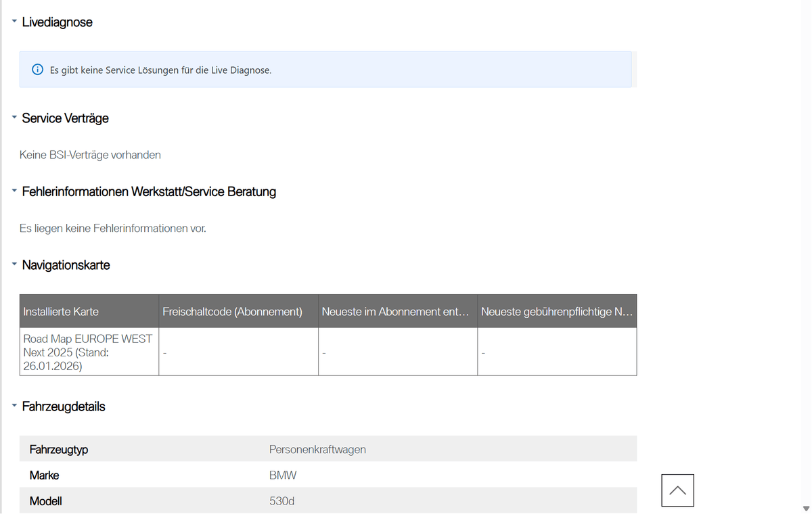Image resolution: width=812 pixels, height=514 pixels.
Task: Click the 'Personenkraftwagen' value
Action: 317,449
